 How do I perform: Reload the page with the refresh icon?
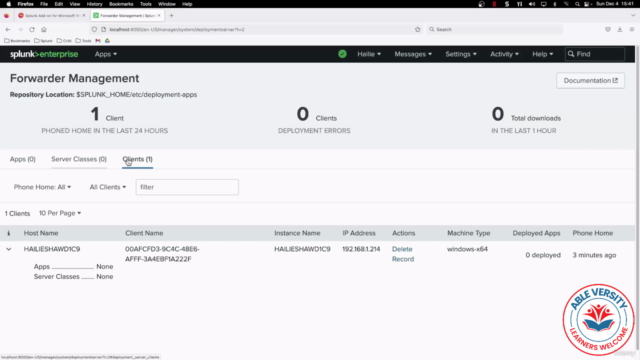[x=32, y=29]
